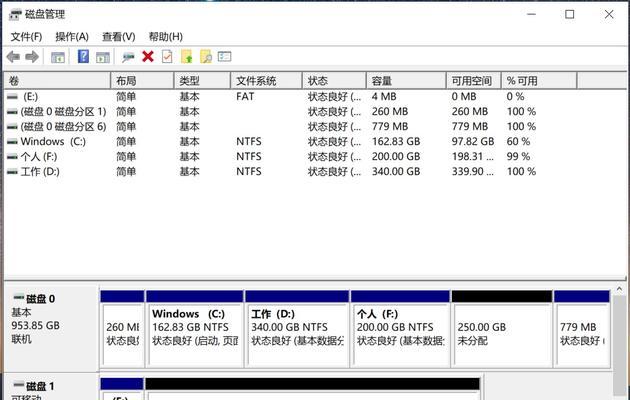This screenshot has height=400, width=630.
Task: Click the Back arrow toolbar icon
Action: 13,57
